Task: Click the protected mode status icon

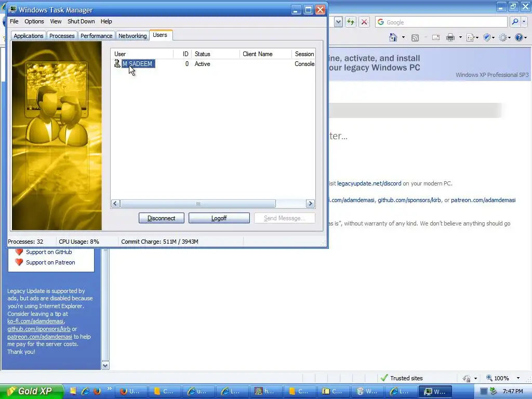Action: pos(467,378)
